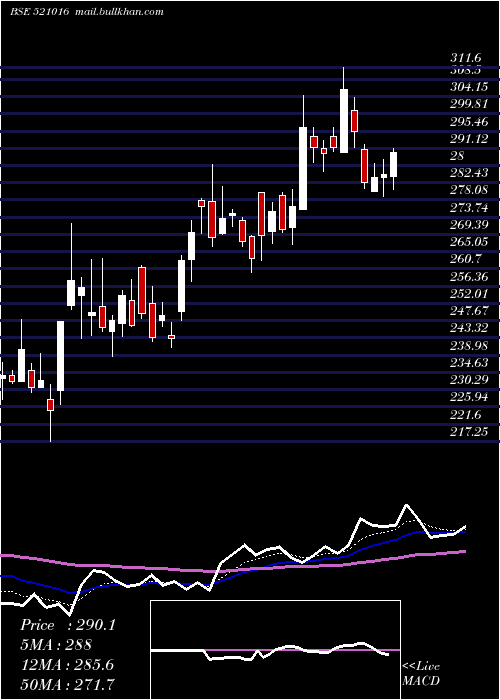500x700 pixels.
Task: Click the 230.29 price level label
Action: [x=469, y=380]
